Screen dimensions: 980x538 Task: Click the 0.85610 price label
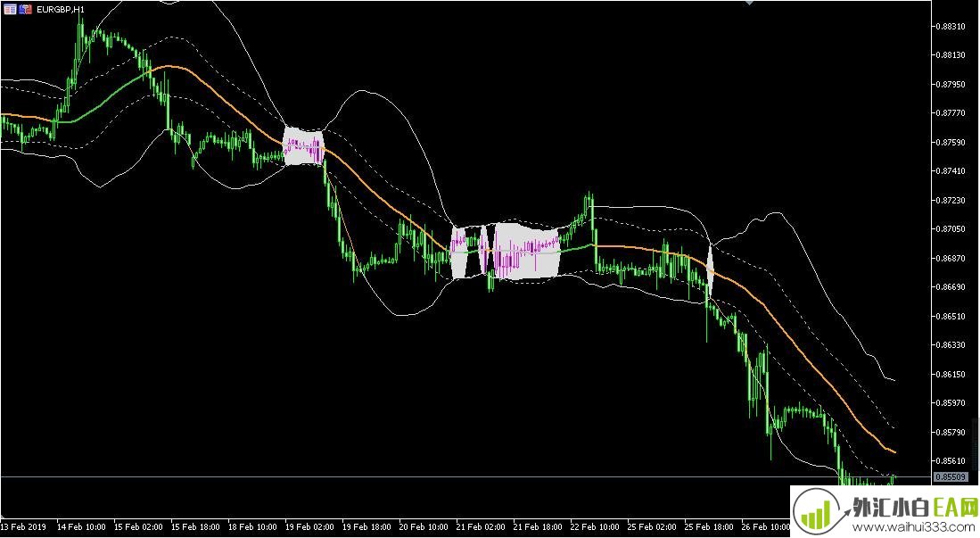(x=951, y=460)
